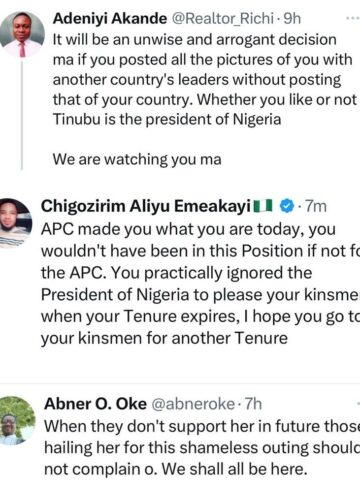Open the tweet about unwise and arrogant decision
The height and width of the screenshot is (504, 360).
coord(204,79)
